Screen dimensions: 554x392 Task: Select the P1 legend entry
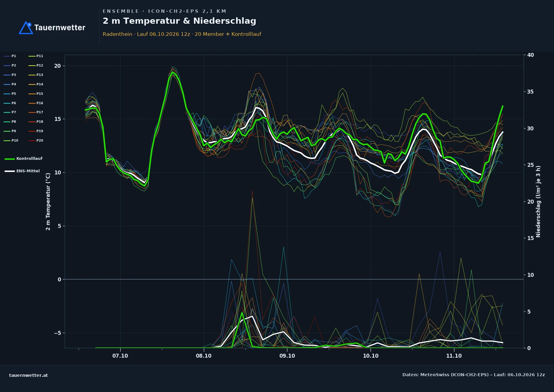pyautogui.click(x=10, y=56)
